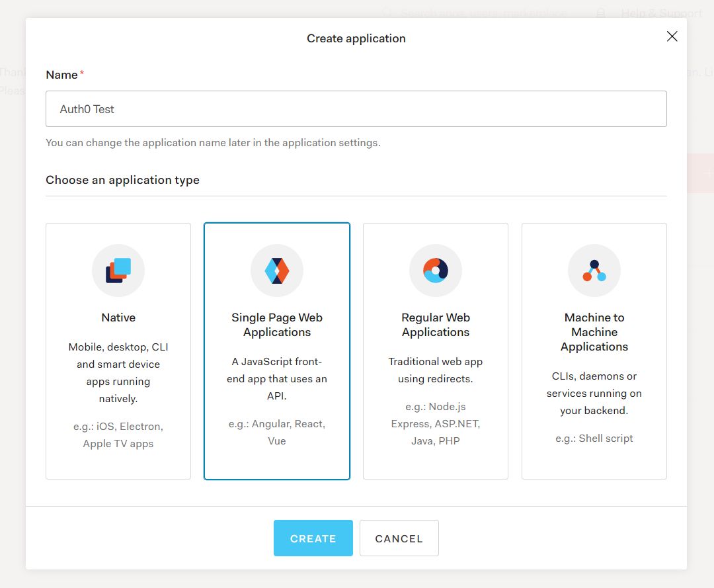714x588 pixels.
Task: Open Help & Support in the header
Action: click(x=661, y=13)
